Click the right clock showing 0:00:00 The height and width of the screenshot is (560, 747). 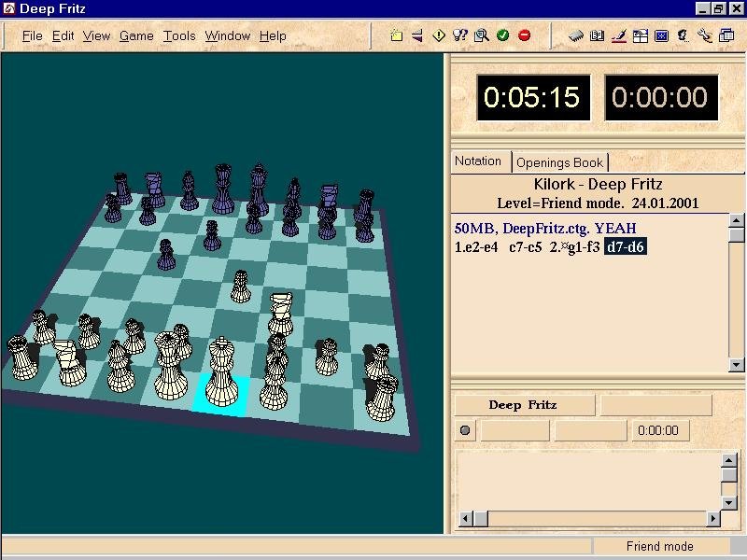[x=661, y=98]
